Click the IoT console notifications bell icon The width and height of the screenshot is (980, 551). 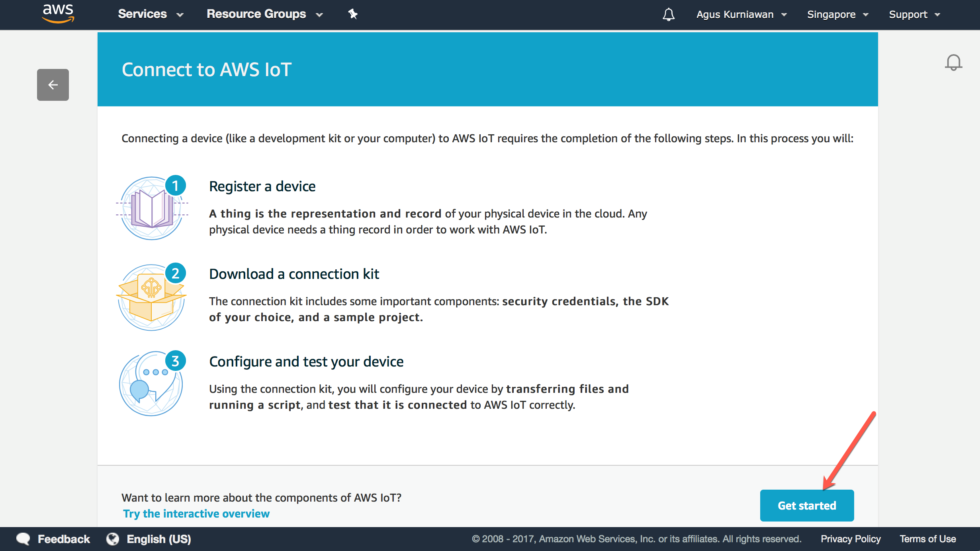point(953,63)
